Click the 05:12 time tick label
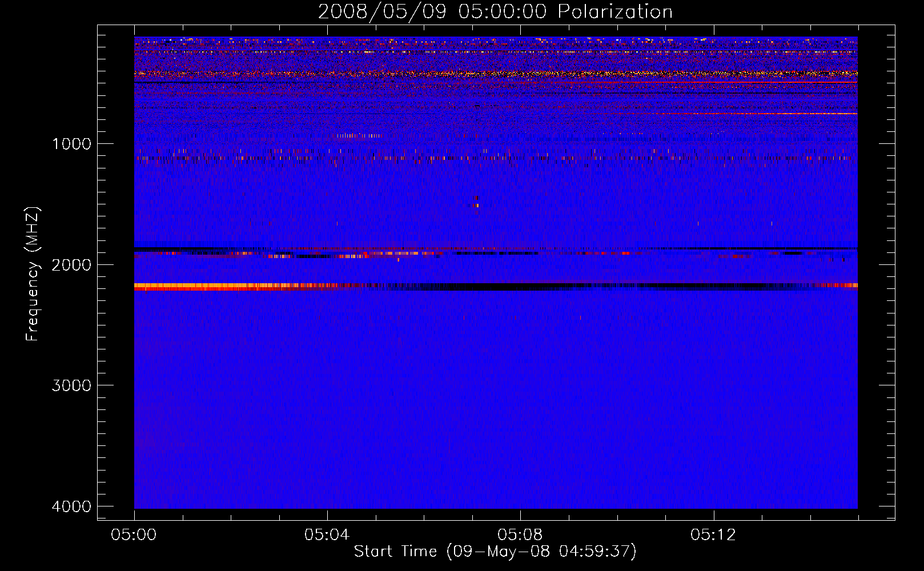Screen dimensions: 924x571 coord(713,535)
